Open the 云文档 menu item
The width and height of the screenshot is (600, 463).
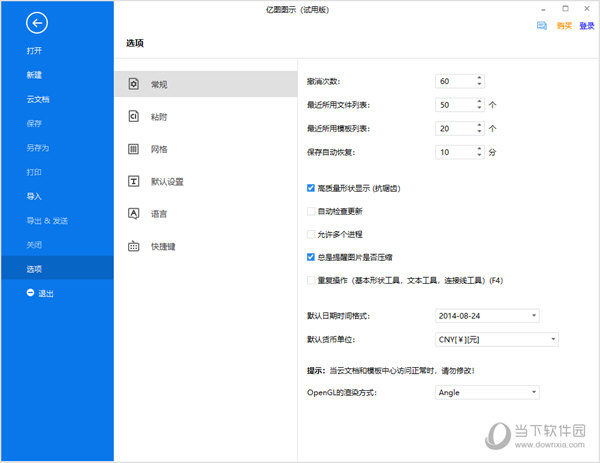tap(38, 99)
